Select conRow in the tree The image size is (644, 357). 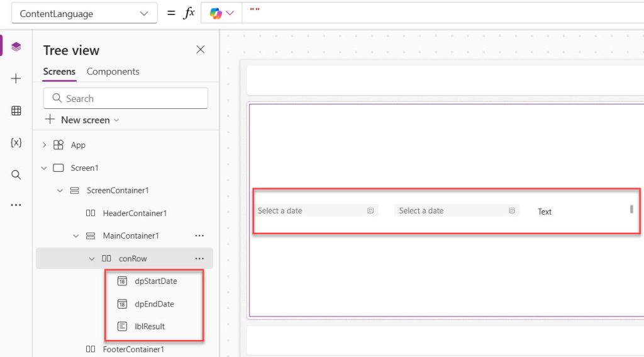pos(133,259)
